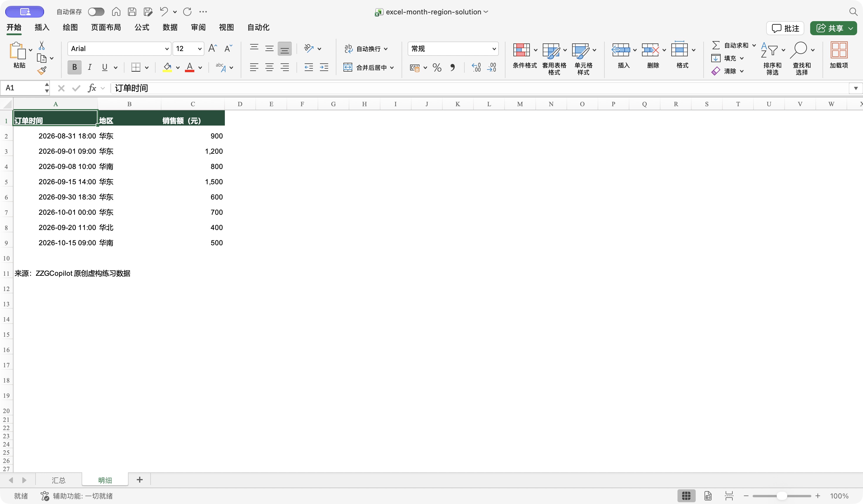Toggle Italic formatting
This screenshot has width=863, height=504.
90,67
